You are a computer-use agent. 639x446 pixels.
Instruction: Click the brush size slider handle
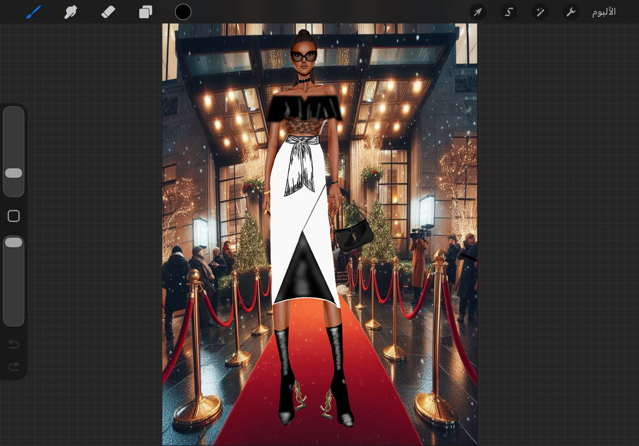(x=14, y=173)
